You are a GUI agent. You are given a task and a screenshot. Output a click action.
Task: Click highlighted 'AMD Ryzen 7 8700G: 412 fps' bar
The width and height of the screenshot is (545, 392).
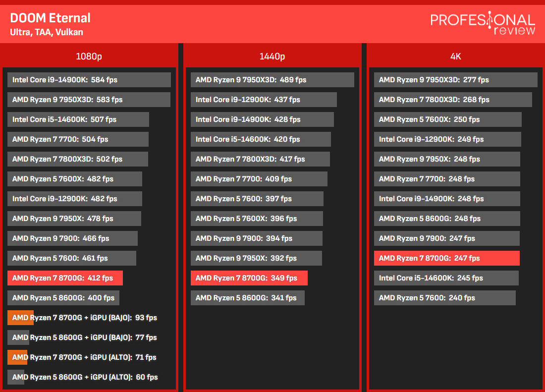click(65, 278)
